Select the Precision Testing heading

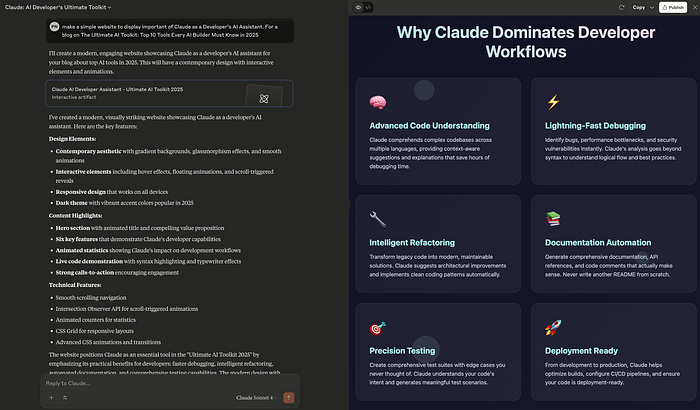402,351
